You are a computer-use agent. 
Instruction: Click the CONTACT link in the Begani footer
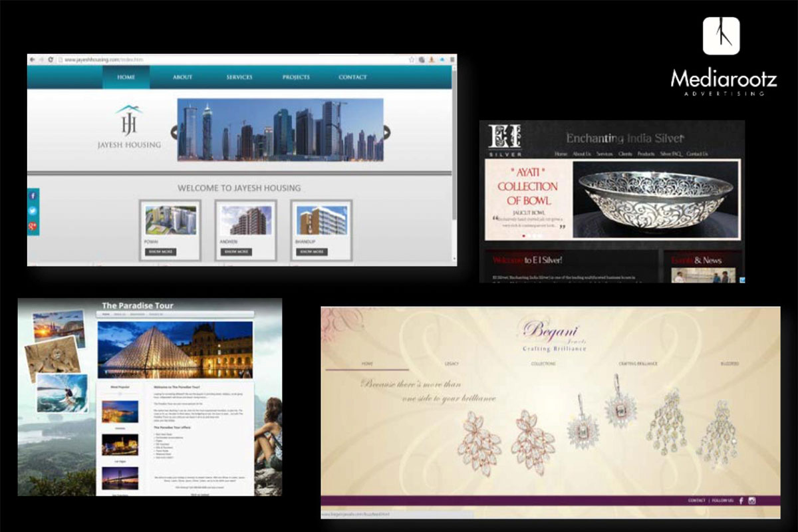click(696, 500)
